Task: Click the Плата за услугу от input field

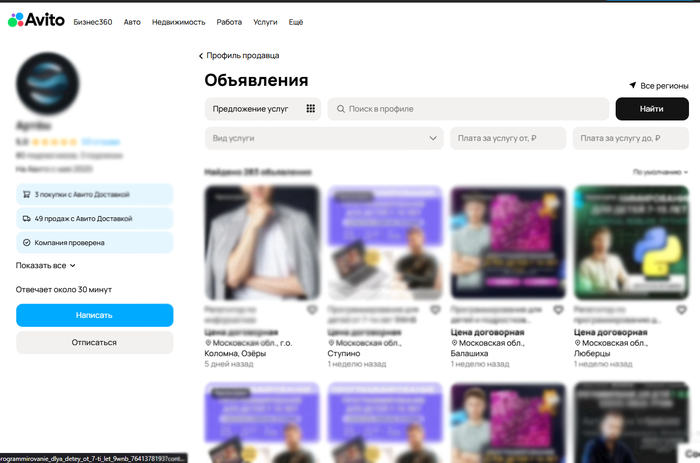Action: (x=508, y=138)
